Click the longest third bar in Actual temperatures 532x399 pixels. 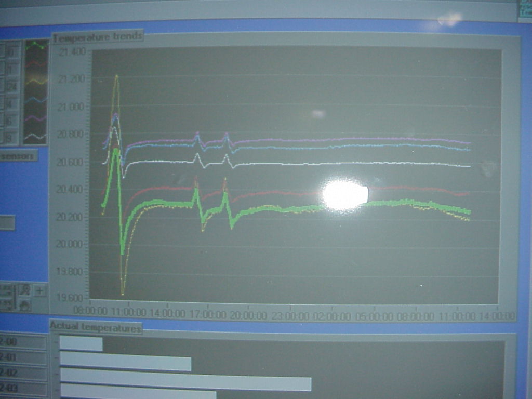[186, 379]
